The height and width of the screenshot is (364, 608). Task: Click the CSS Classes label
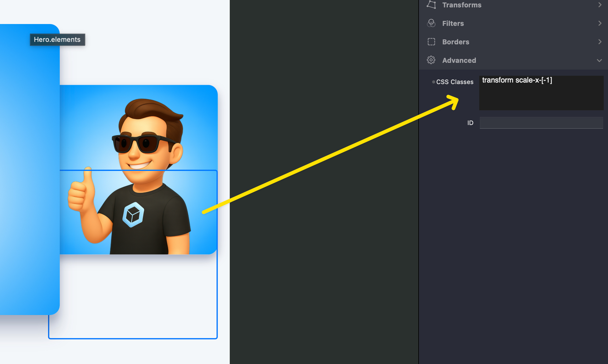[454, 82]
